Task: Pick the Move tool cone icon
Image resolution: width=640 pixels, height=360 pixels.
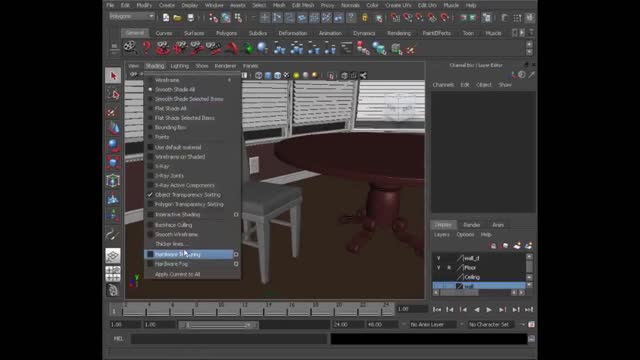Action: point(113,129)
